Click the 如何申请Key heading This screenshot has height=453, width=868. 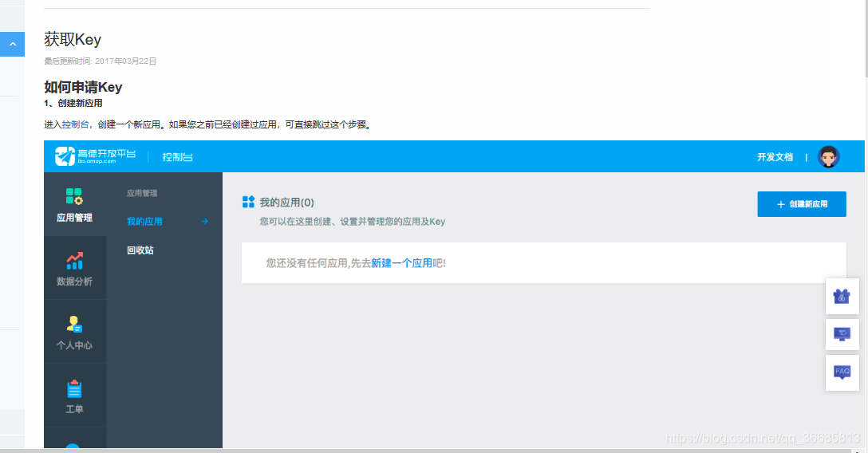click(x=83, y=88)
